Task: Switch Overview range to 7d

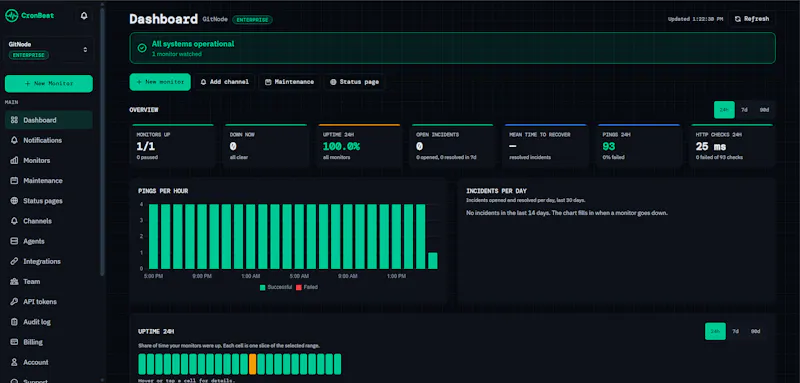Action: [744, 110]
